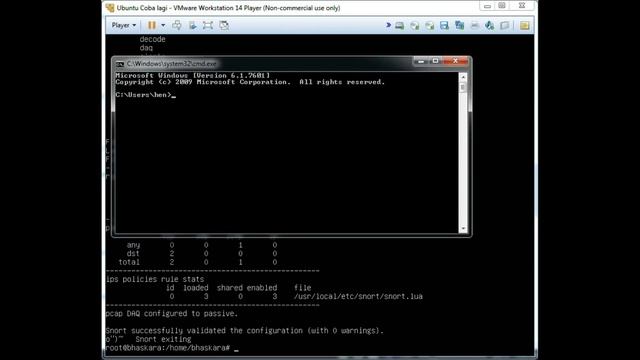This screenshot has width=640, height=360.
Task: Click the 'dst' row label in Ubuntu terminal
Action: point(133,253)
